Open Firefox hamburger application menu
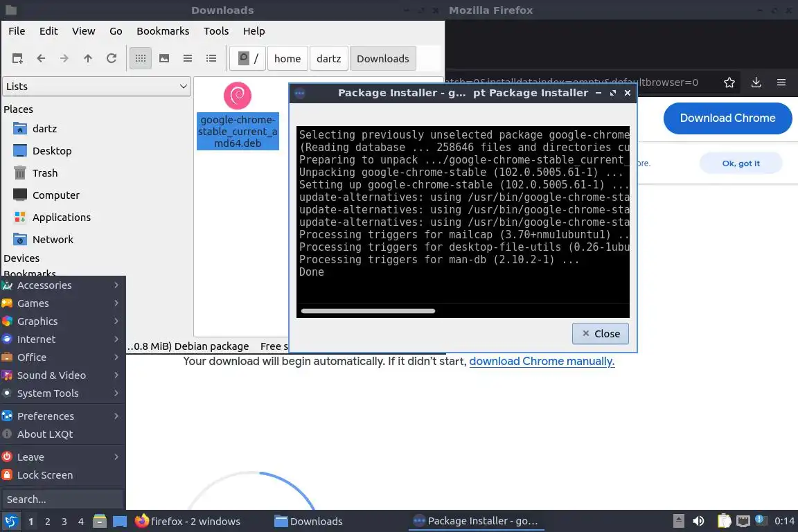The height and width of the screenshot is (532, 798). (781, 82)
